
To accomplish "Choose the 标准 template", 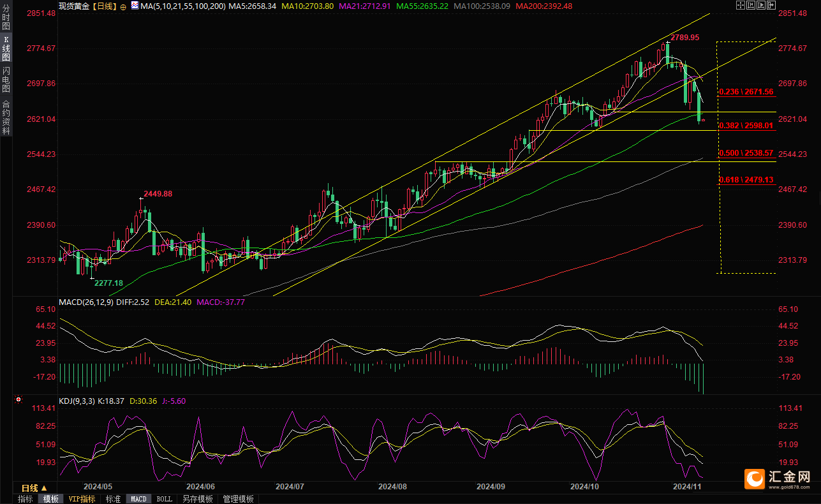I will [x=113, y=499].
